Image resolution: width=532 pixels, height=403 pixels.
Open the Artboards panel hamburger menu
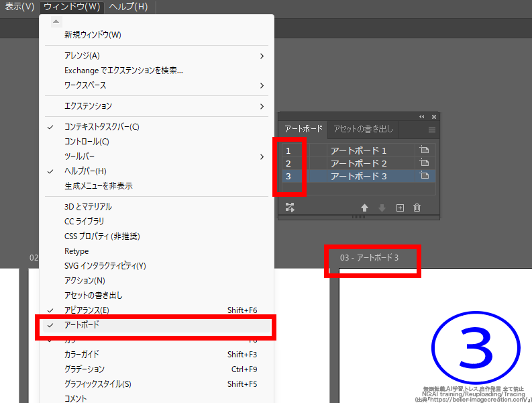click(x=432, y=130)
